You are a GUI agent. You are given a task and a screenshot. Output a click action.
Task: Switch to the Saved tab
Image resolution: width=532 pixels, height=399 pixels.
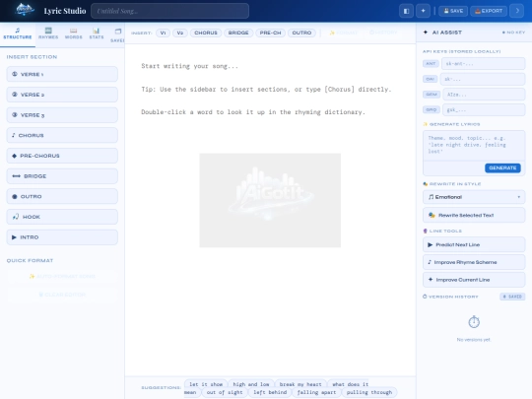pyautogui.click(x=117, y=35)
